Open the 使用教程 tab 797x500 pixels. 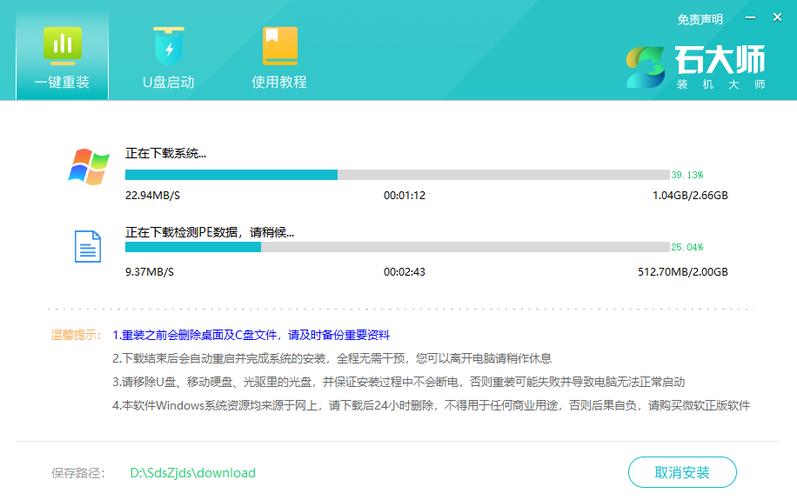tap(279, 57)
